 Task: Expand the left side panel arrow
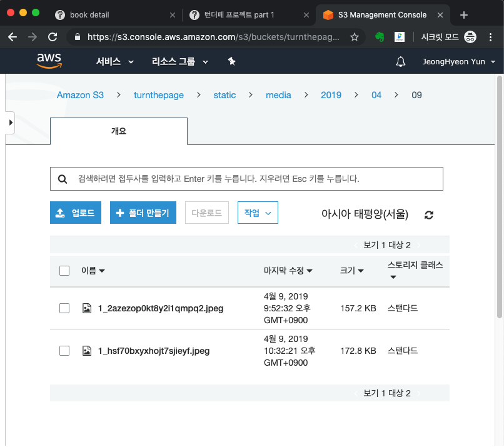click(11, 123)
